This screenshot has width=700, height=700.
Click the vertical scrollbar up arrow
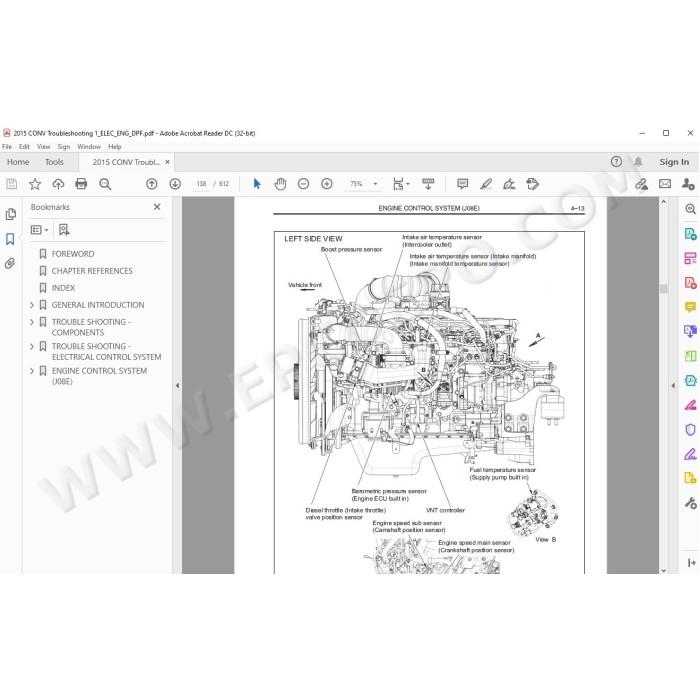(x=664, y=202)
